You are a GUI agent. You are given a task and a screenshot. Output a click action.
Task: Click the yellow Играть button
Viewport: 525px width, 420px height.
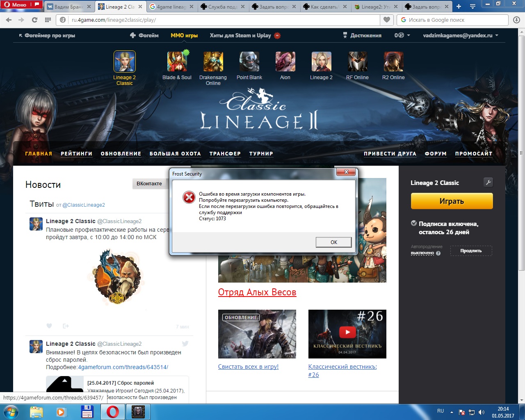point(452,201)
